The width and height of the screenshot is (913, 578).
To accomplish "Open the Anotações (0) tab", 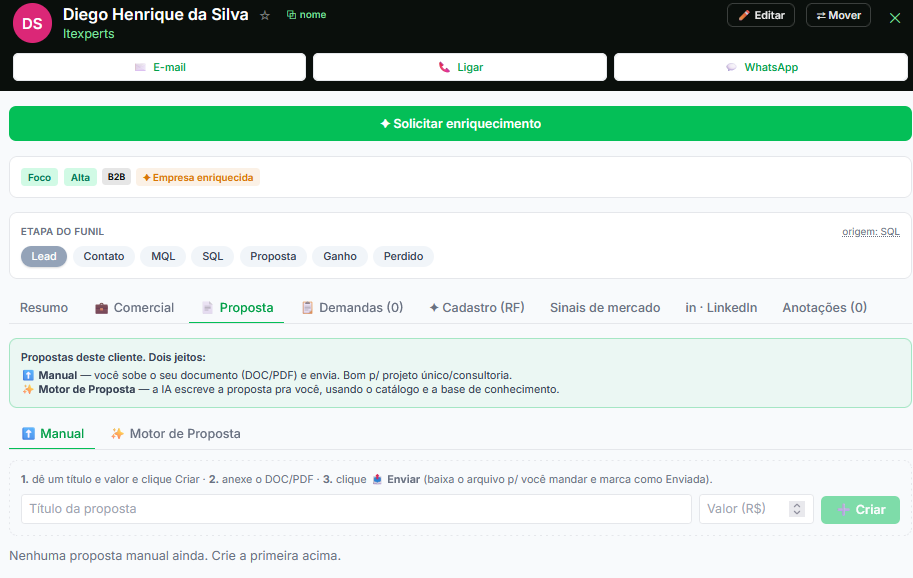I will [x=824, y=307].
